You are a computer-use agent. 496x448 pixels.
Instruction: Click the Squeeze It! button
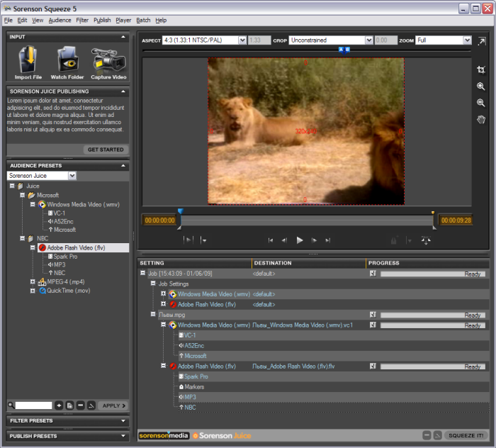tap(466, 435)
